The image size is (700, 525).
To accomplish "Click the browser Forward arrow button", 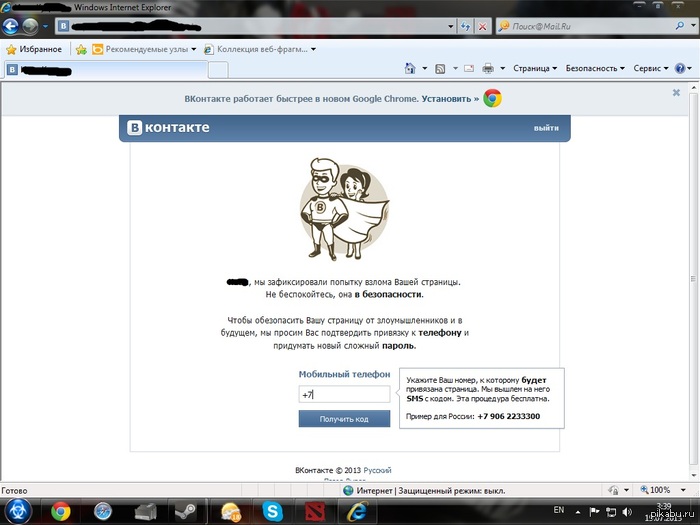I will 30,26.
